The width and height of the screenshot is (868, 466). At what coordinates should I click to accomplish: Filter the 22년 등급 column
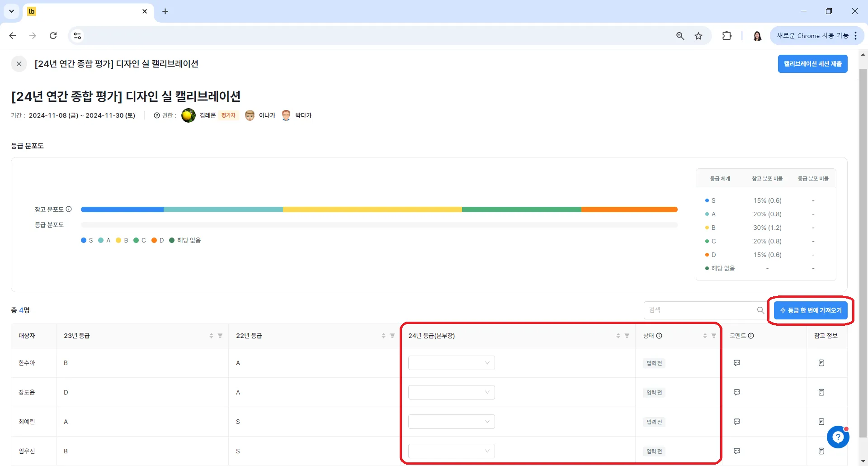click(392, 336)
